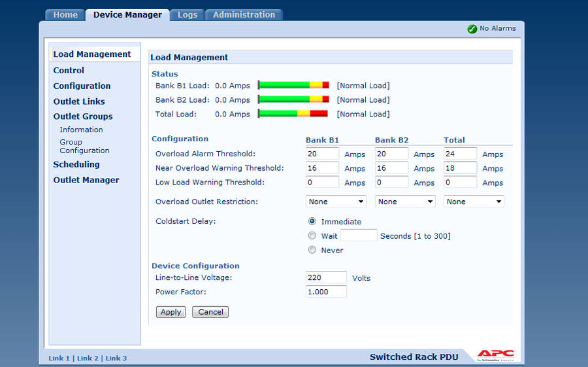The width and height of the screenshot is (588, 367).
Task: Open Total Overload Outlet Restriction dropdown
Action: coord(474,201)
